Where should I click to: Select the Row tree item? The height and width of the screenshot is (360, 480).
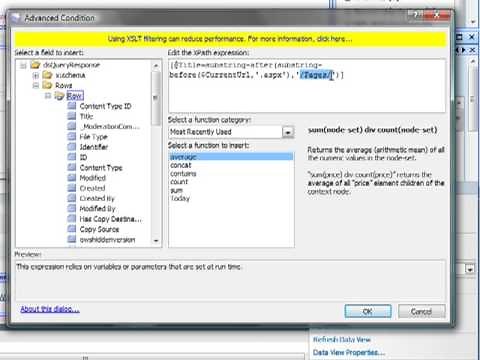[75, 96]
